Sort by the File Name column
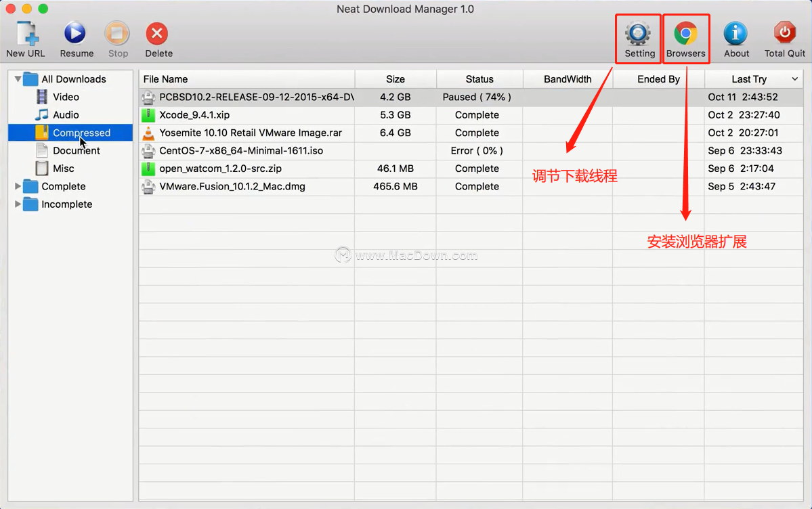Viewport: 812px width, 509px height. [247, 79]
